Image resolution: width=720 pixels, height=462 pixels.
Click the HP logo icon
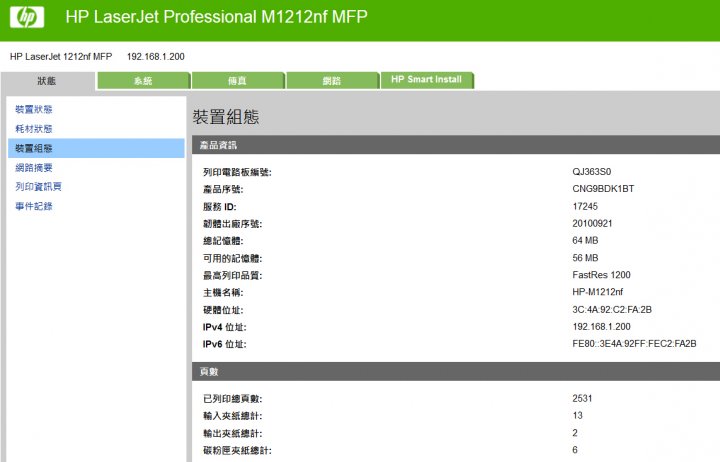(x=27, y=17)
